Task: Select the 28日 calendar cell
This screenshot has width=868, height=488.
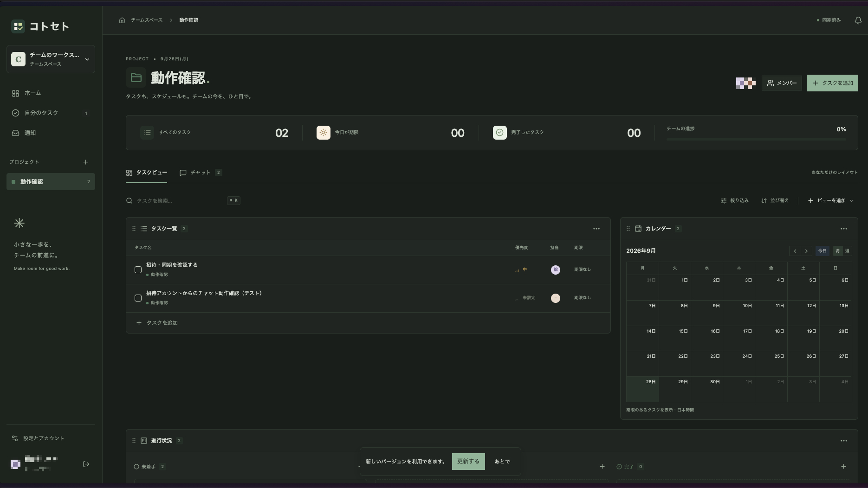Action: click(642, 389)
